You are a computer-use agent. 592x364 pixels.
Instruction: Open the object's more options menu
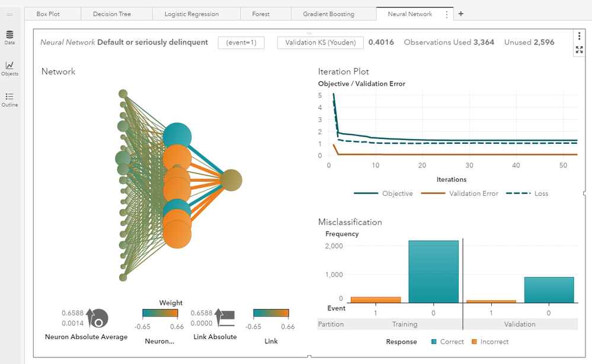click(x=579, y=37)
